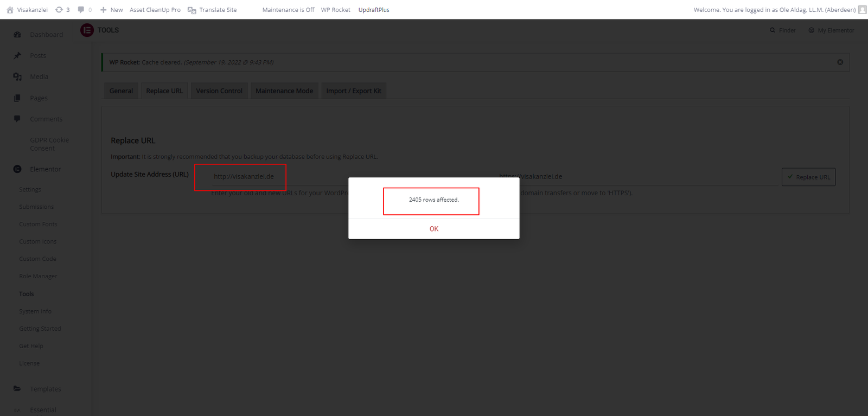Switch to the Version Control tab
The image size is (868, 416).
click(x=219, y=91)
